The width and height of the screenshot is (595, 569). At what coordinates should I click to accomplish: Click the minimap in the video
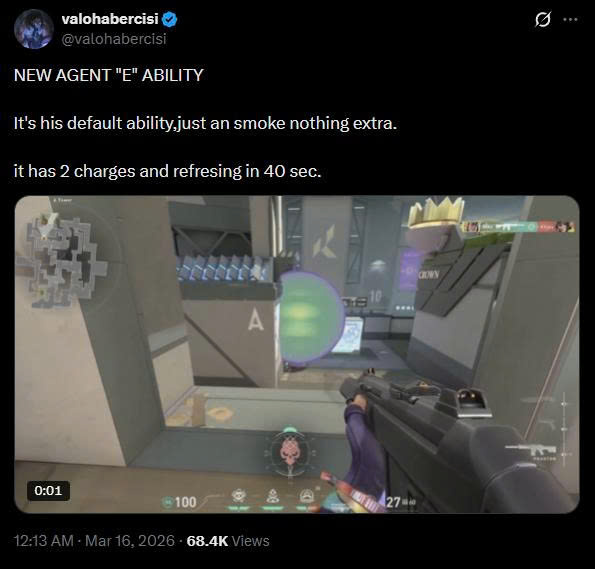(62, 262)
